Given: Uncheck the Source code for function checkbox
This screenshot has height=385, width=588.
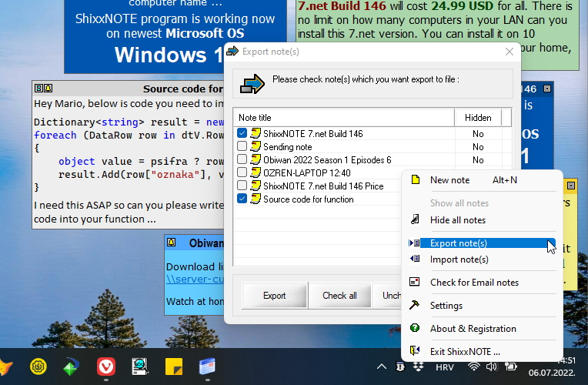Looking at the screenshot, I should pyautogui.click(x=242, y=199).
